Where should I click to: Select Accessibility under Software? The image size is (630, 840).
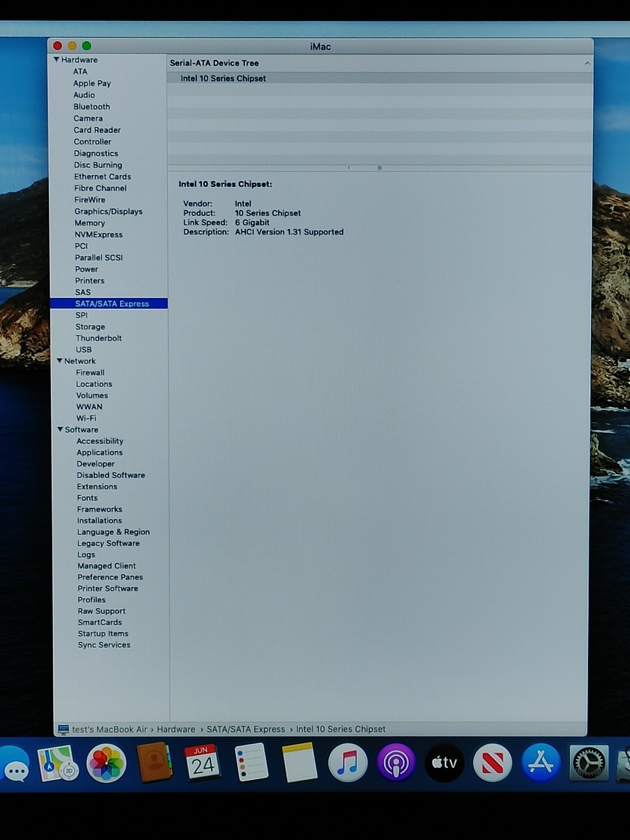coord(100,441)
